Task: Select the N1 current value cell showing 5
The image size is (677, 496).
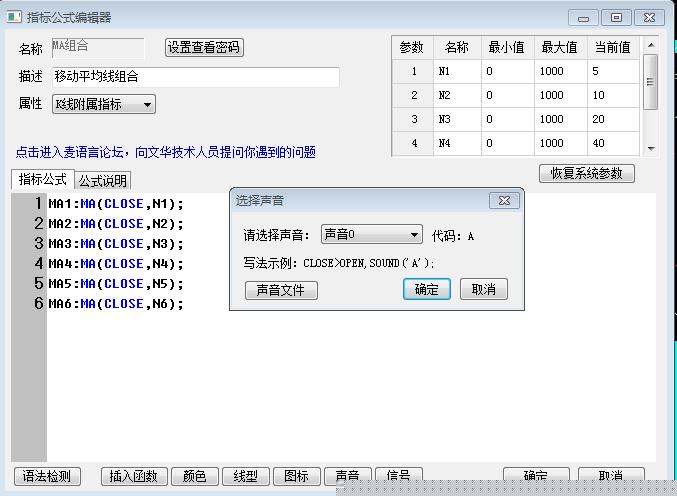Action: click(612, 71)
